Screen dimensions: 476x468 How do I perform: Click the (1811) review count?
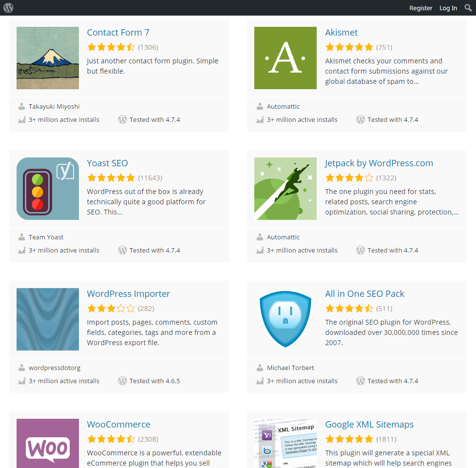point(386,439)
